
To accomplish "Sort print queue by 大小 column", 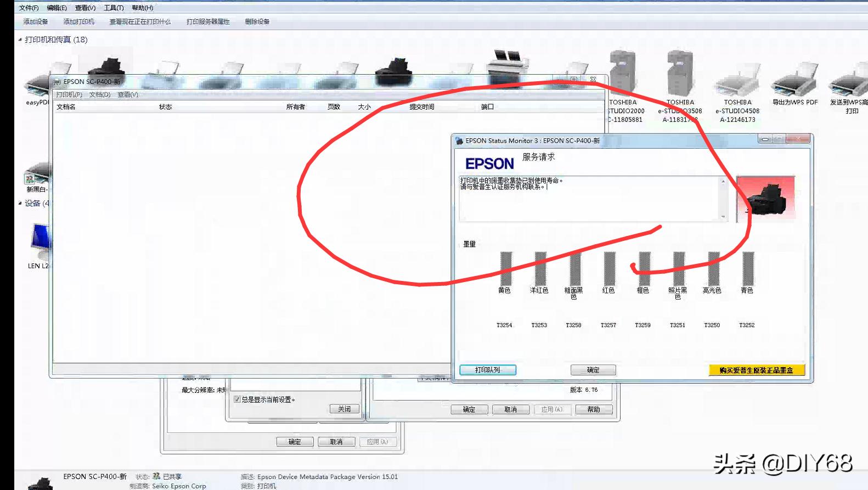I will pyautogui.click(x=364, y=107).
